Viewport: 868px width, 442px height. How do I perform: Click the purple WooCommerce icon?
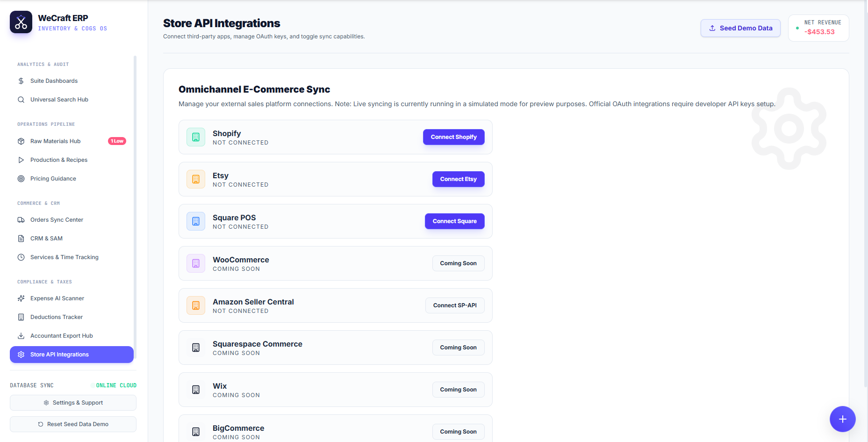(x=196, y=263)
